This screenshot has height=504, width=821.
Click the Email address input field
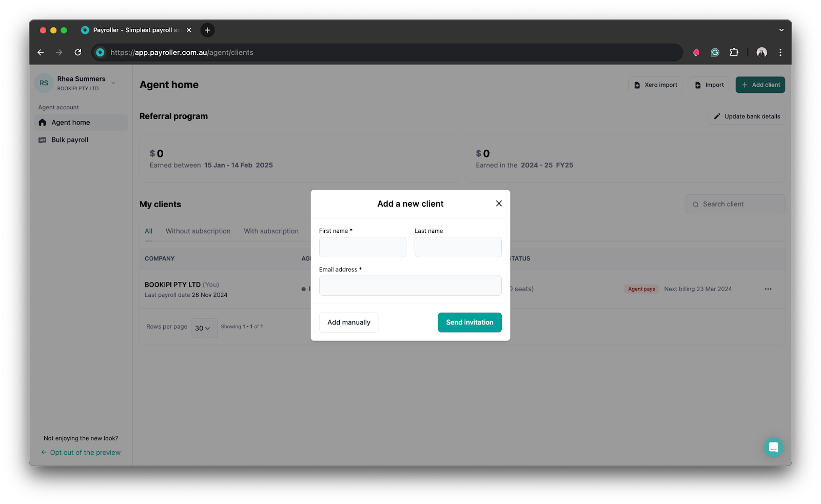(410, 286)
